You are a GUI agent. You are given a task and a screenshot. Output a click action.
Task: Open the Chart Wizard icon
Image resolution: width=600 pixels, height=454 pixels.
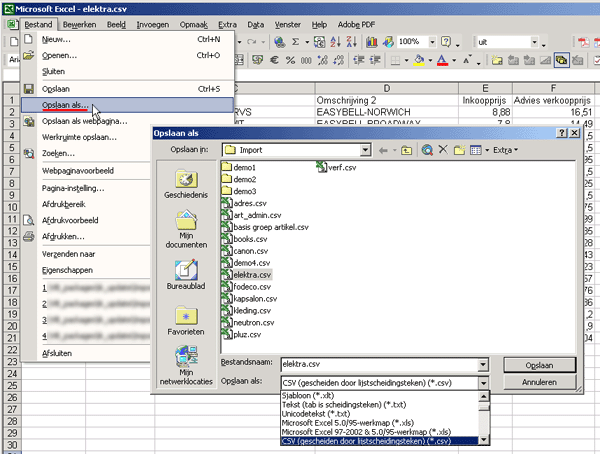click(371, 42)
